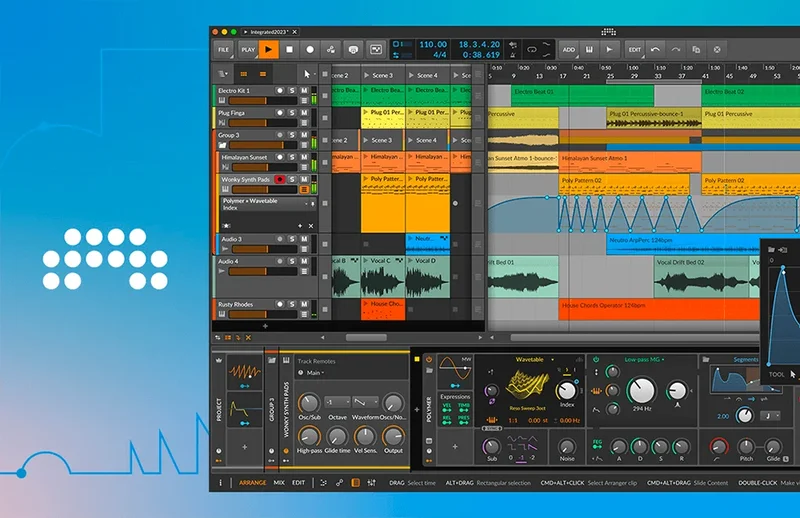Open the EDIT menu dropdown
The height and width of the screenshot is (518, 800).
(x=635, y=50)
